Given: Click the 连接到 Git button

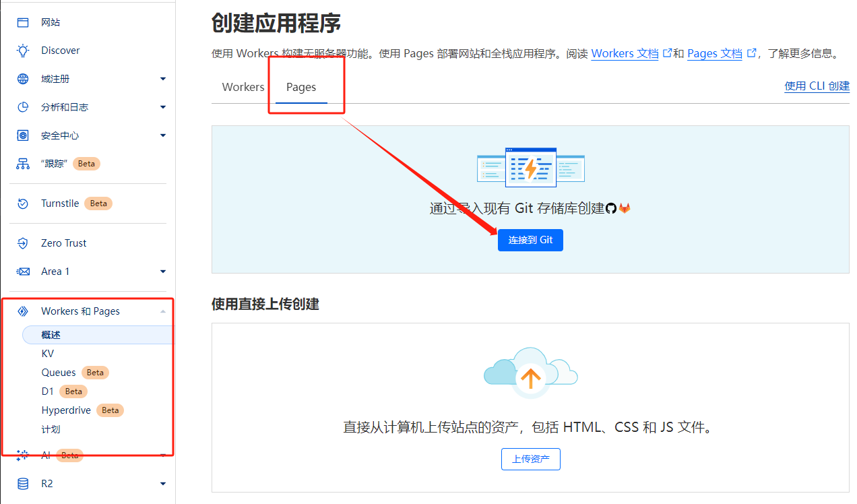Looking at the screenshot, I should click(x=530, y=240).
